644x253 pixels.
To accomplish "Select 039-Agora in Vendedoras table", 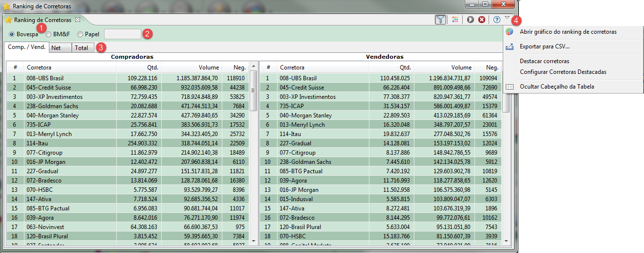I will [381, 180].
